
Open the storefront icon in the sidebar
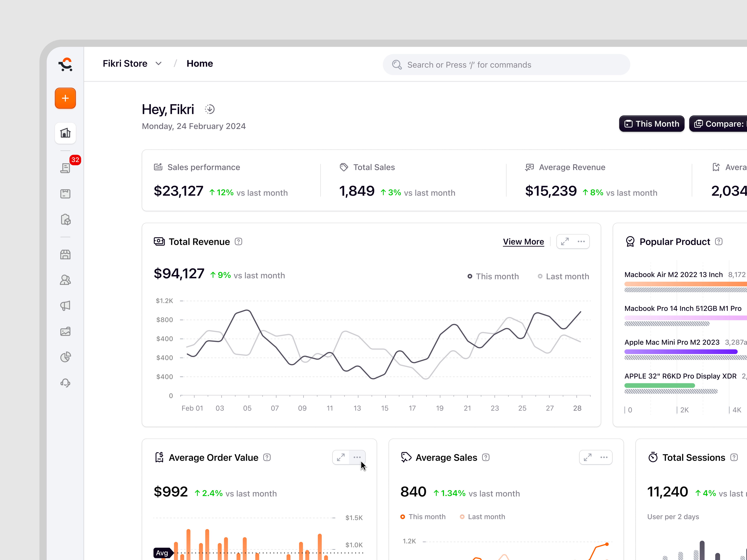coord(65,254)
